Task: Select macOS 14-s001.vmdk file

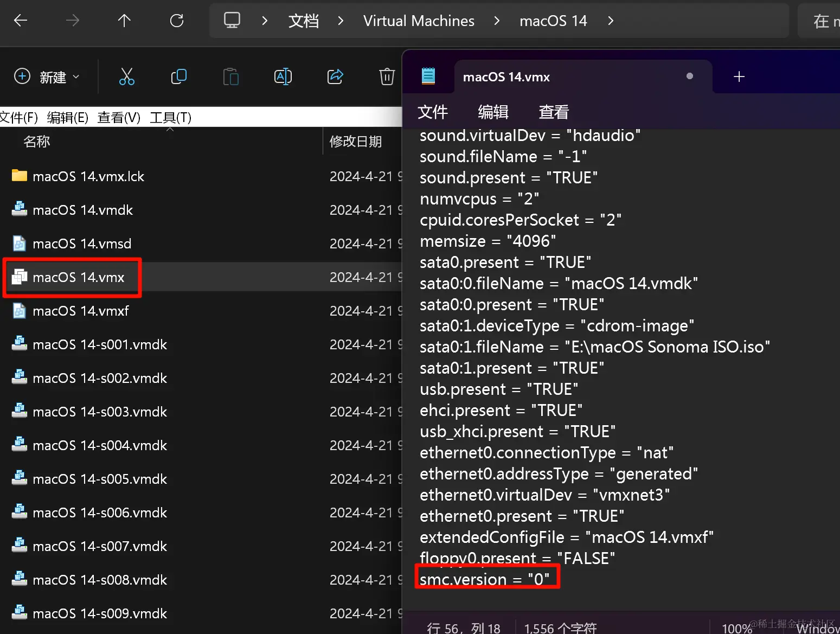Action: pyautogui.click(x=100, y=344)
